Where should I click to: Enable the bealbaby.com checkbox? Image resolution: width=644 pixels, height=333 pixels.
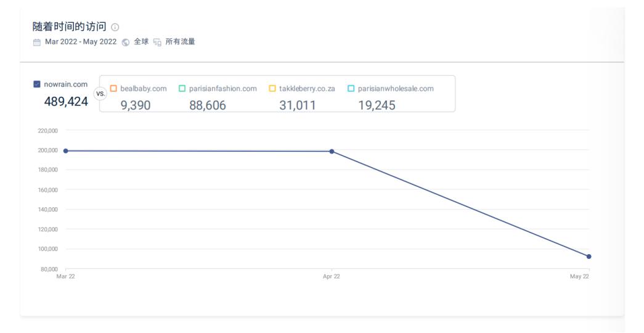pyautogui.click(x=113, y=88)
